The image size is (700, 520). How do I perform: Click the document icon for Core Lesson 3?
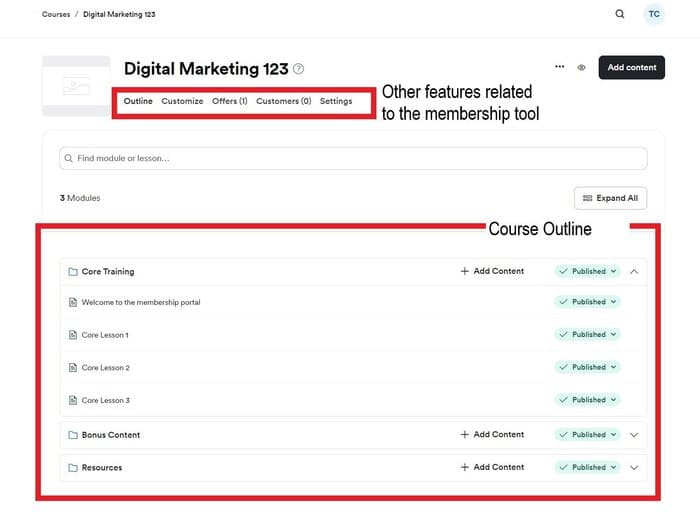[73, 400]
